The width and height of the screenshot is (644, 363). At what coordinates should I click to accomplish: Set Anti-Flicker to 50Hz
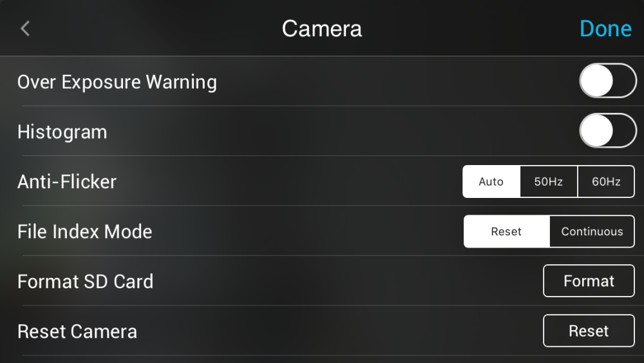[549, 182]
